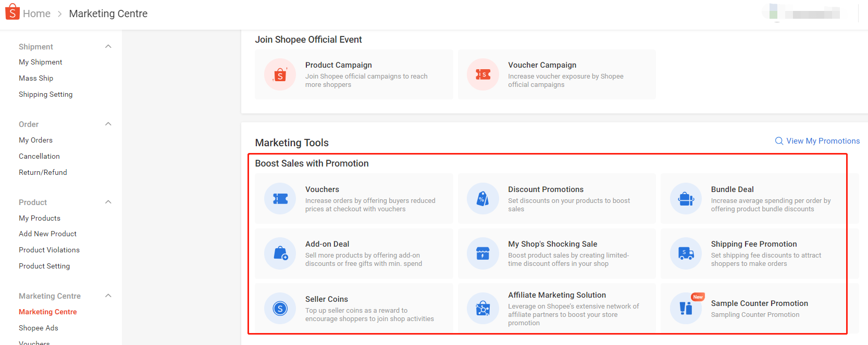Open Cancellation in sidebar
This screenshot has width=868, height=345.
click(39, 156)
